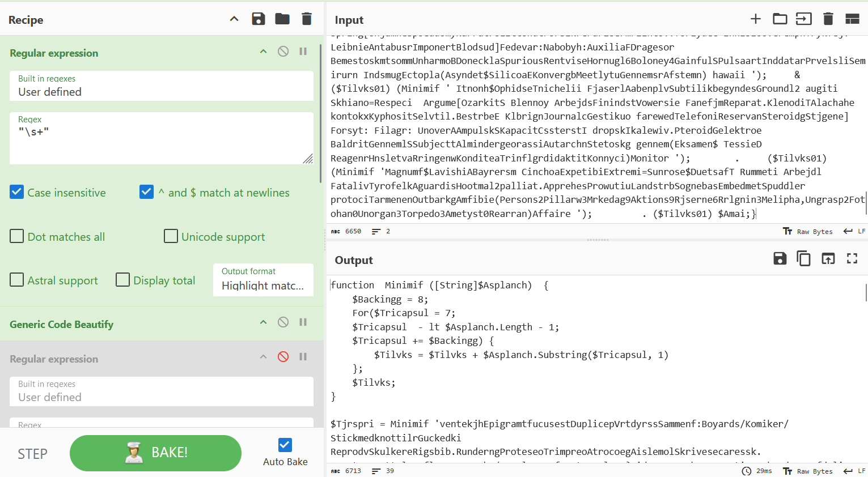
Task: Click the 29ms bake time indicator
Action: tap(757, 471)
